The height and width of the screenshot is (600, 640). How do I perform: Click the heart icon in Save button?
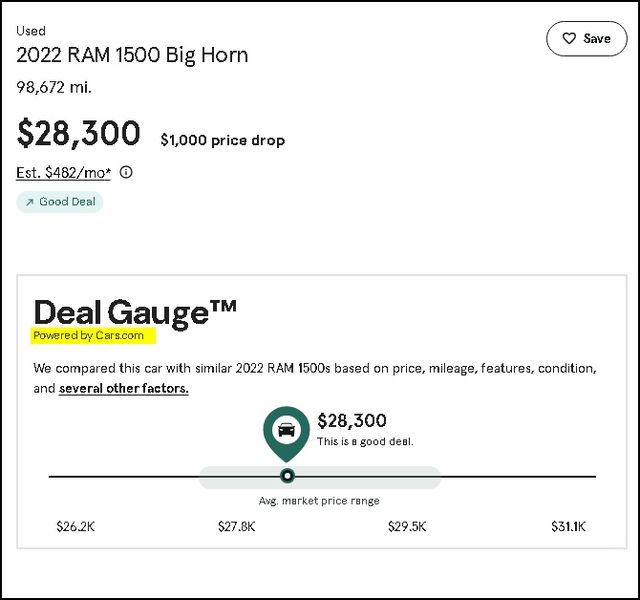click(x=569, y=38)
